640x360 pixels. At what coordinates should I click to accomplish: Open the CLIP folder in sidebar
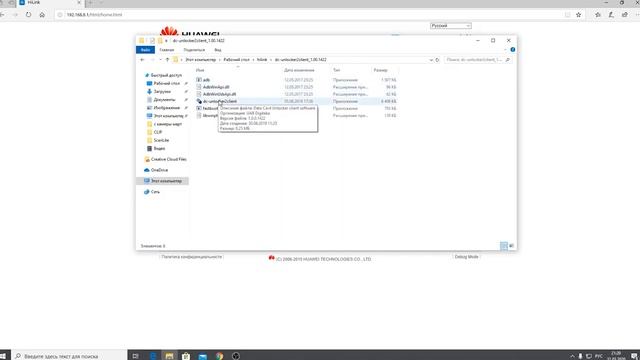point(158,132)
